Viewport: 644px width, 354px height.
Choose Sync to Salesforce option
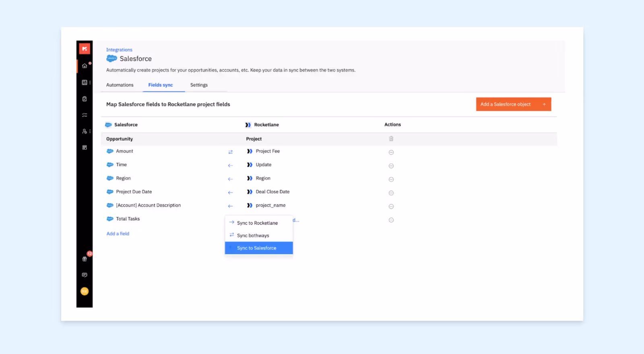259,248
